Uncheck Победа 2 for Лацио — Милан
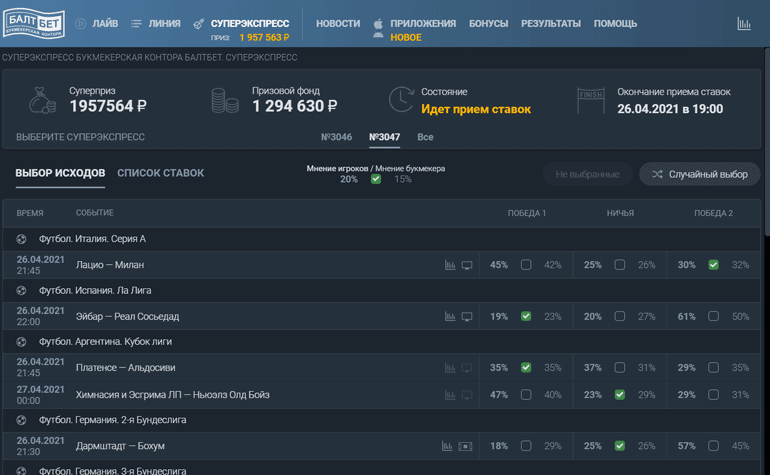This screenshot has height=475, width=770. [x=714, y=265]
